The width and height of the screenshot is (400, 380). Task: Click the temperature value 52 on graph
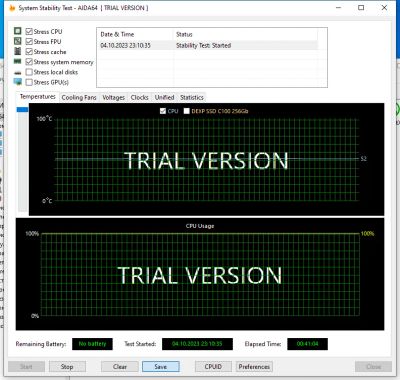364,159
